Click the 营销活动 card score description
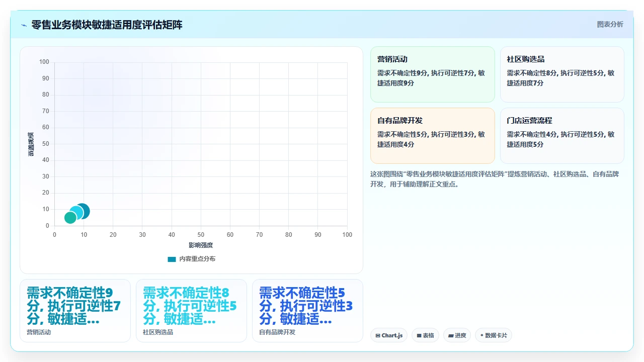644x362 pixels. point(431,78)
